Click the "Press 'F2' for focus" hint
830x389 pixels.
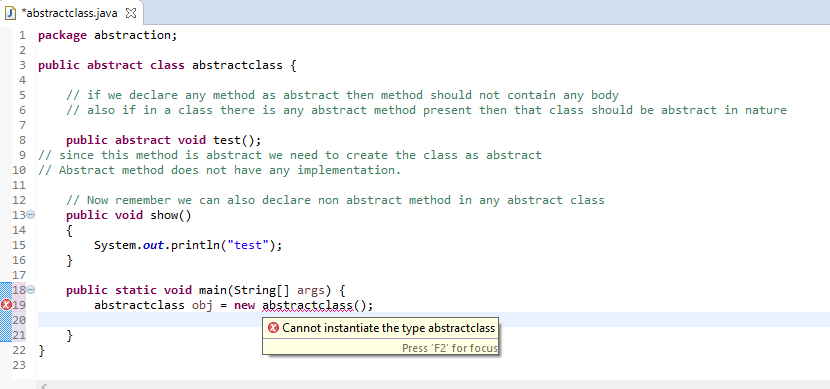(x=449, y=348)
